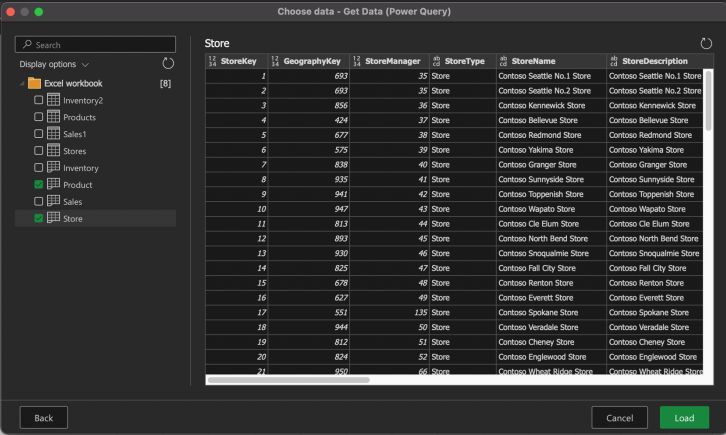726x435 pixels.
Task: Click StoreManager cell with value 135
Action: (x=389, y=312)
